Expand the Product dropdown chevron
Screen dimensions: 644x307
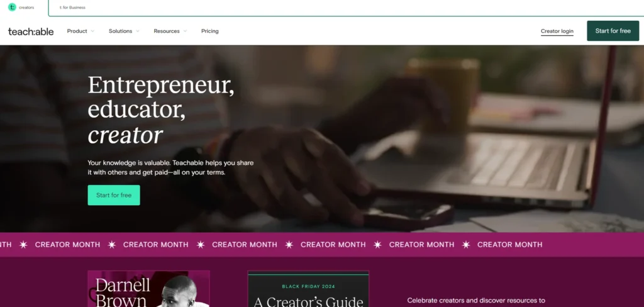[x=92, y=31]
